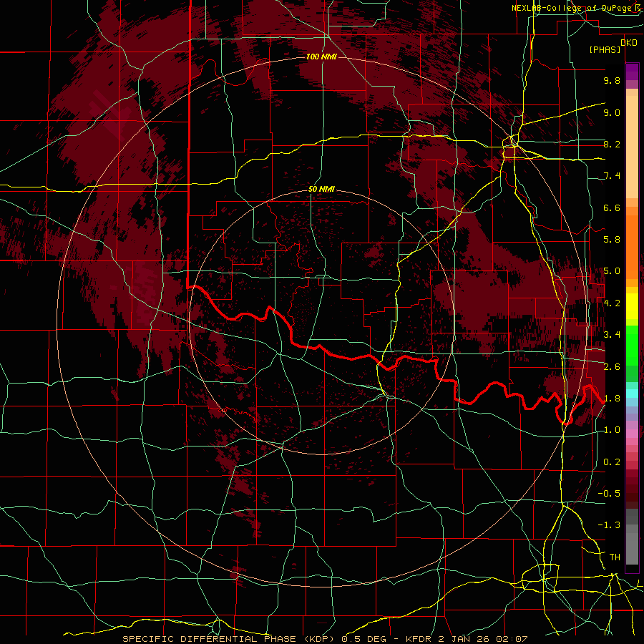Click the purple top segment of color bar
The width and height of the screenshot is (644, 644).
pyautogui.click(x=632, y=72)
